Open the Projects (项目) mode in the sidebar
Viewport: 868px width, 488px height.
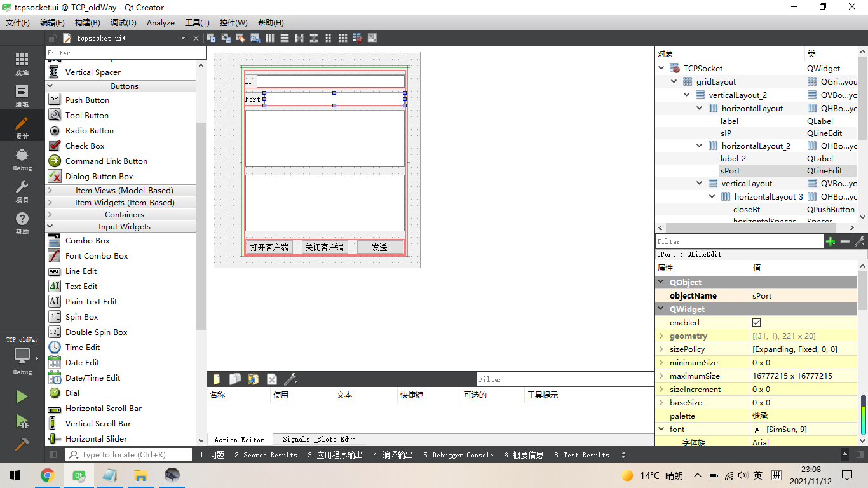pos(22,191)
